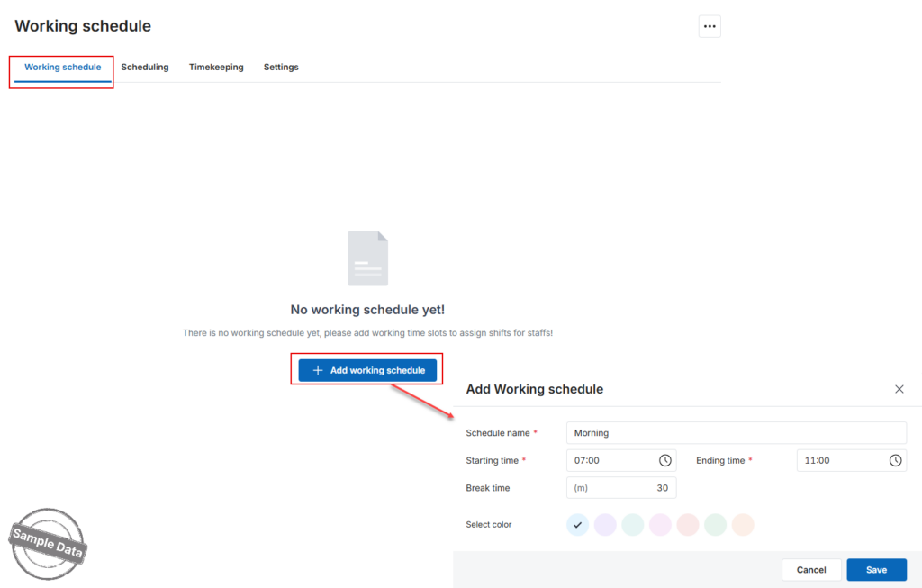Screen dimensions: 922x588
Task: Cancel adding the working schedule
Action: tap(811, 570)
